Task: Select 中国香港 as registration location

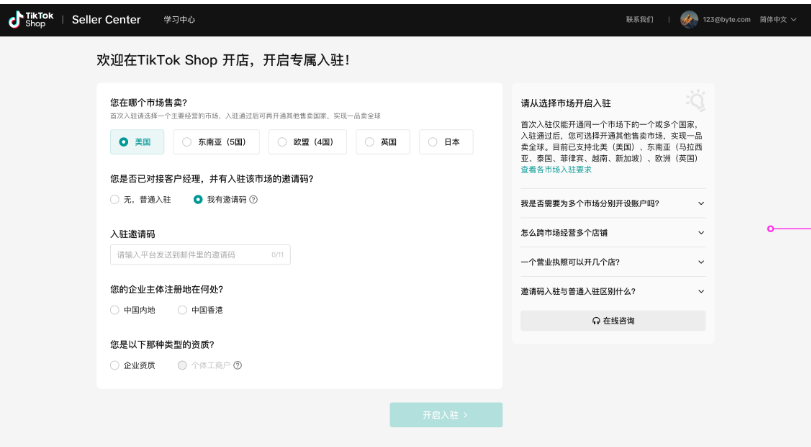Action: coord(200,310)
